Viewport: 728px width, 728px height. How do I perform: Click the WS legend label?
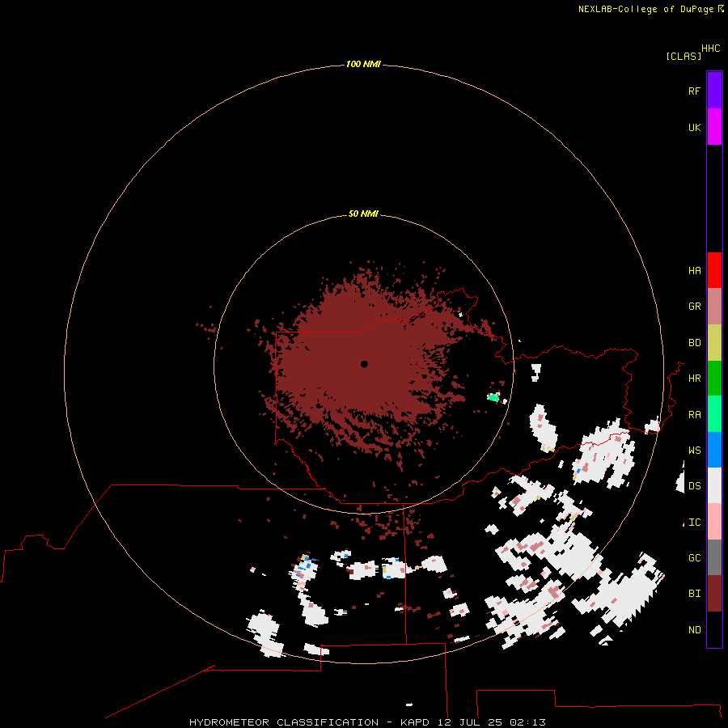click(694, 451)
